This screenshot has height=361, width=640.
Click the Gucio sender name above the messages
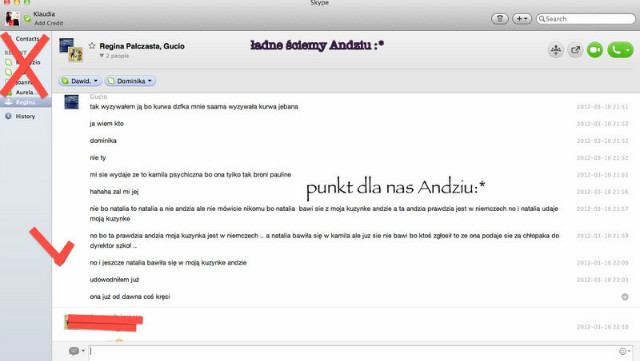coord(98,96)
